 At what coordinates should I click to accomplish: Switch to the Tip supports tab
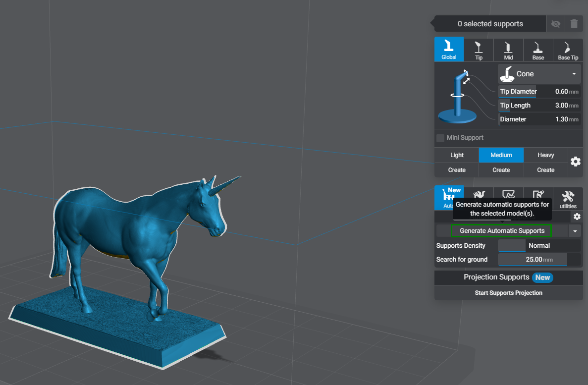[479, 50]
